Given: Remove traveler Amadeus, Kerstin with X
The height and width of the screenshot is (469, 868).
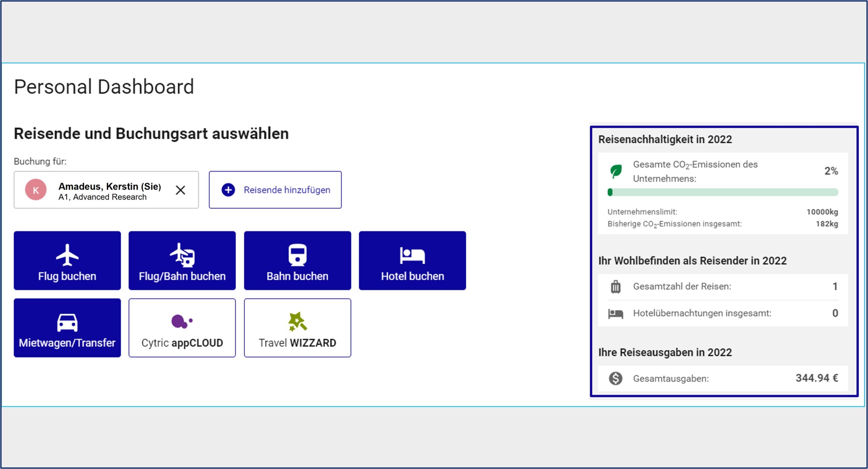Looking at the screenshot, I should click(180, 190).
